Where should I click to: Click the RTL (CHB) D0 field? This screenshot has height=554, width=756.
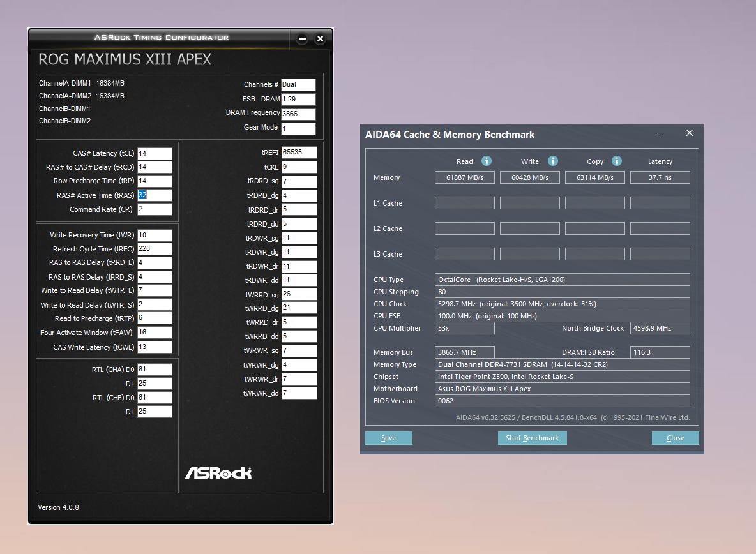coord(155,398)
